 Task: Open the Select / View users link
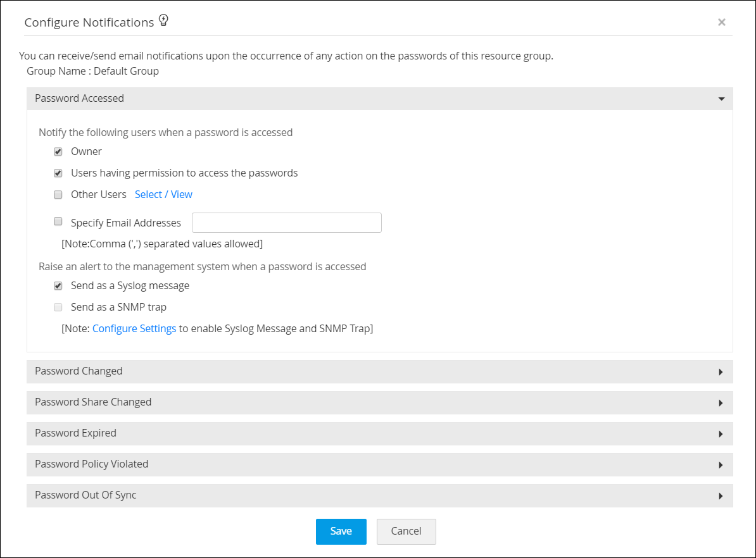point(163,194)
